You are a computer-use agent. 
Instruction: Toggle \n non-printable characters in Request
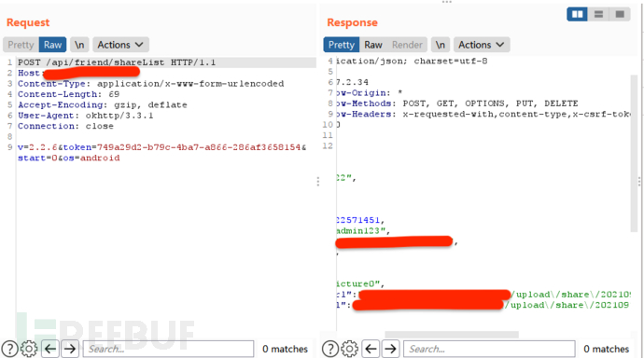pyautogui.click(x=79, y=45)
